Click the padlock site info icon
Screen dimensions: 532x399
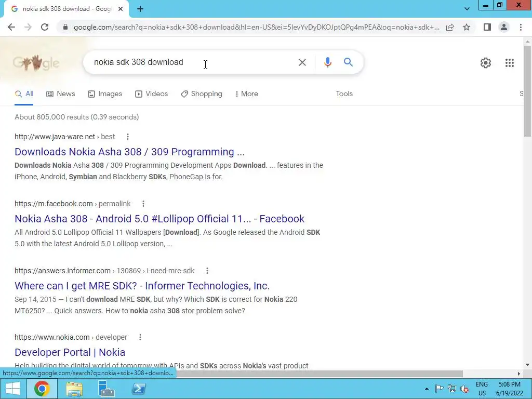click(x=65, y=27)
